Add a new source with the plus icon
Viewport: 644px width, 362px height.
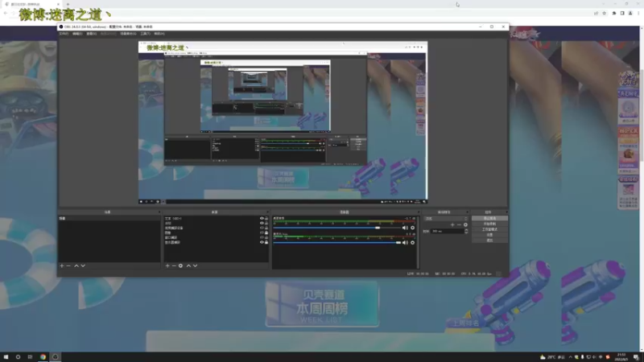[167, 266]
